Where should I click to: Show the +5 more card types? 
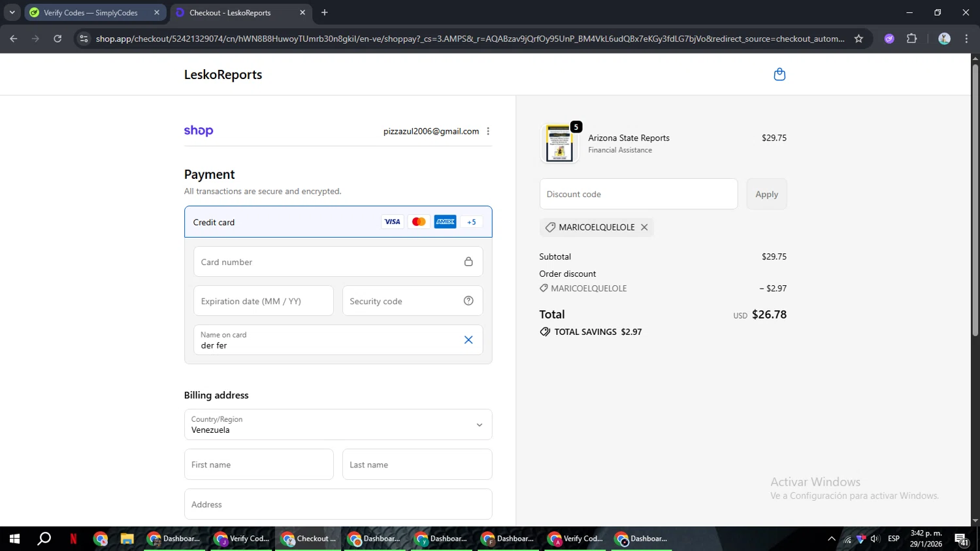pyautogui.click(x=472, y=222)
